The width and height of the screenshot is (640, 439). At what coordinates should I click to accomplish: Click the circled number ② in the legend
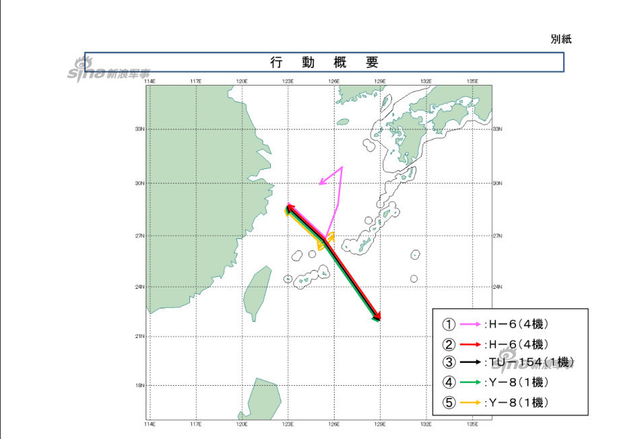tap(449, 344)
